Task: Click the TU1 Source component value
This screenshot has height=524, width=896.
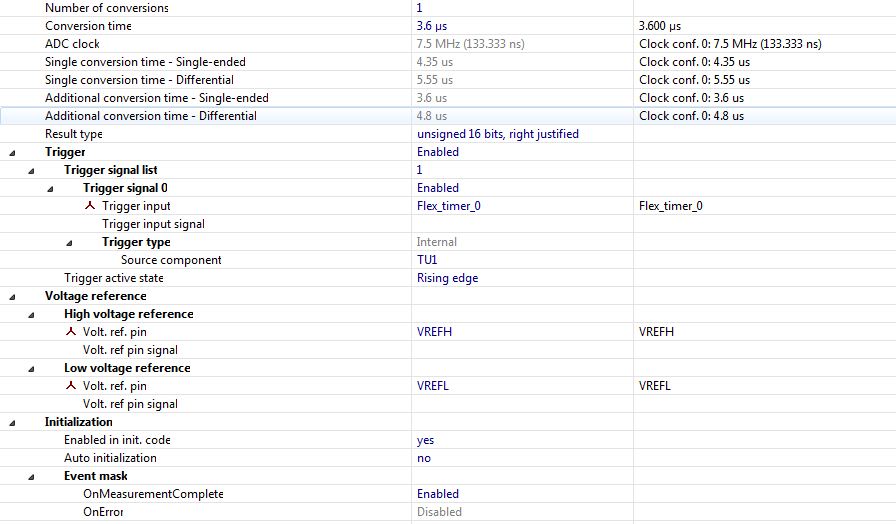Action: (x=427, y=260)
